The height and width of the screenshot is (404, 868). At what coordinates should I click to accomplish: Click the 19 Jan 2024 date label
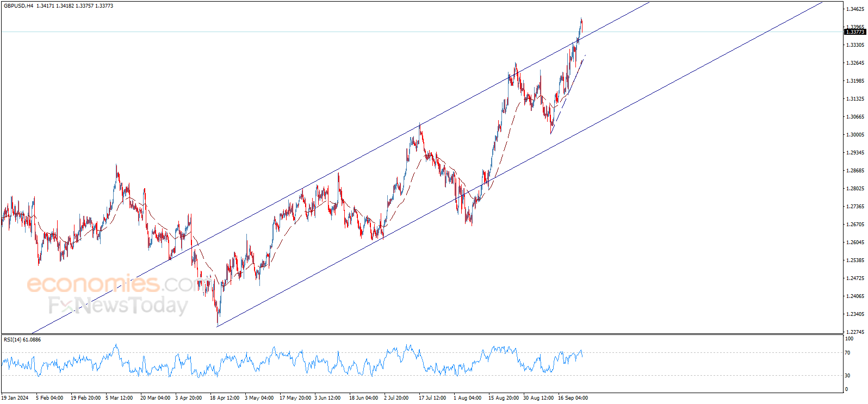15,398
